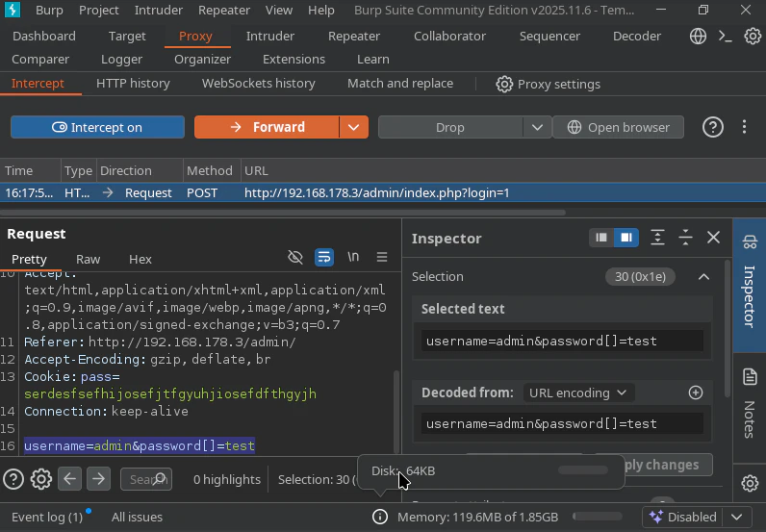This screenshot has width=766, height=532.
Task: Open the Learn tab
Action: click(372, 59)
